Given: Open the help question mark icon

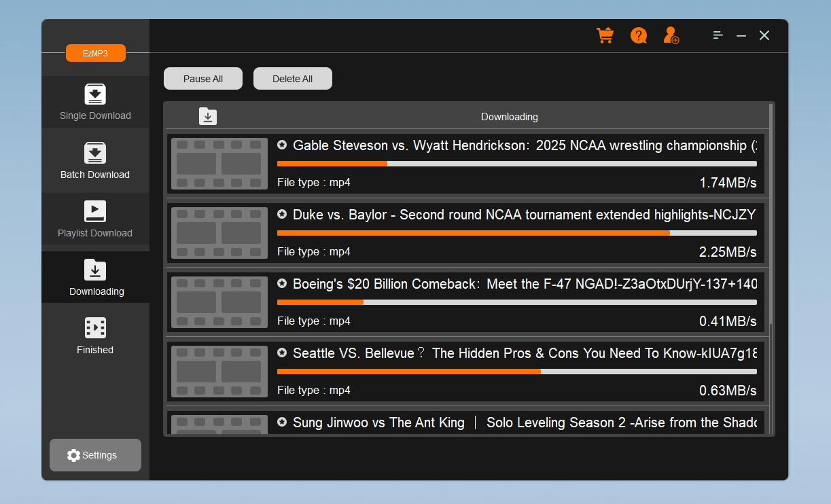Looking at the screenshot, I should point(639,35).
